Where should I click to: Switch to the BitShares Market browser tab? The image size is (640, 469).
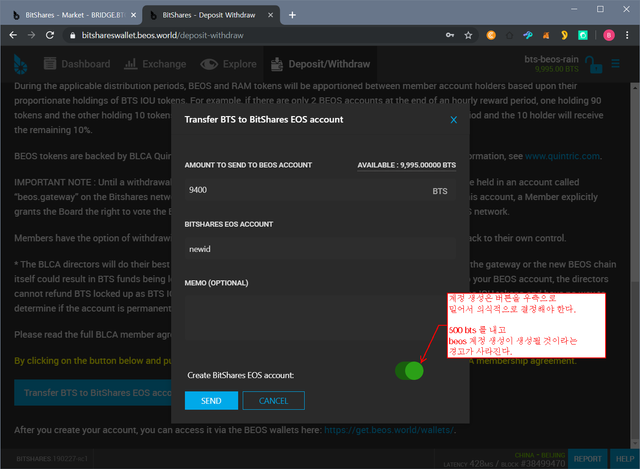pos(74,15)
